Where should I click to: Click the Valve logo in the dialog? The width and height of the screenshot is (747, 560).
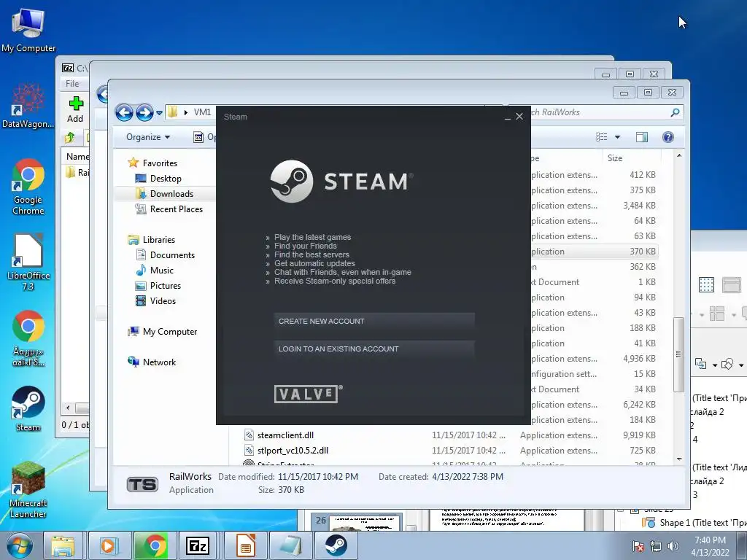pyautogui.click(x=309, y=394)
